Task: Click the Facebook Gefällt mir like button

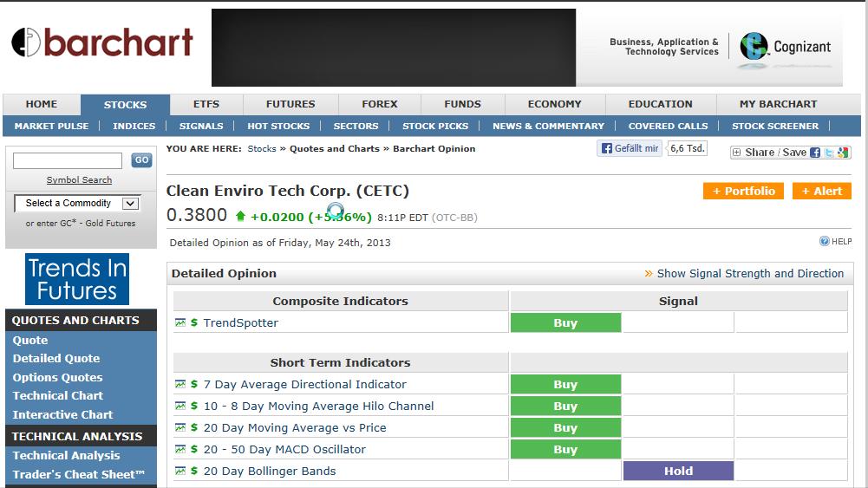Action: coord(630,148)
